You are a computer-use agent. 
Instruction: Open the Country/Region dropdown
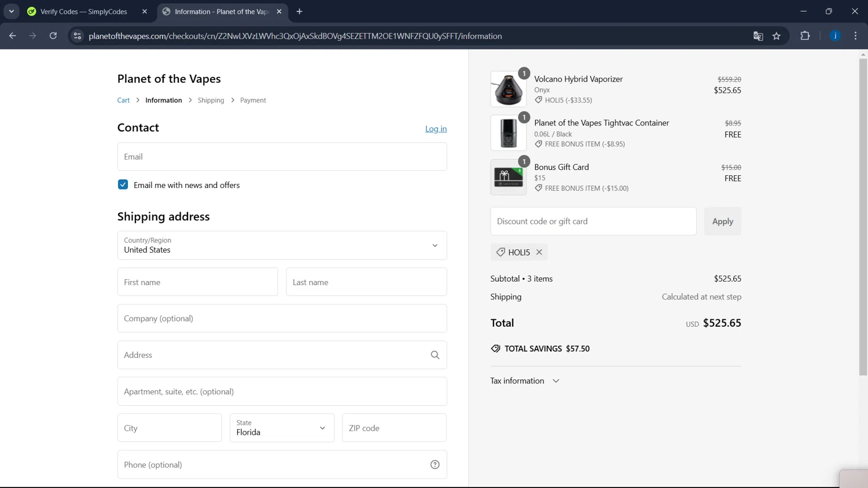(x=282, y=245)
